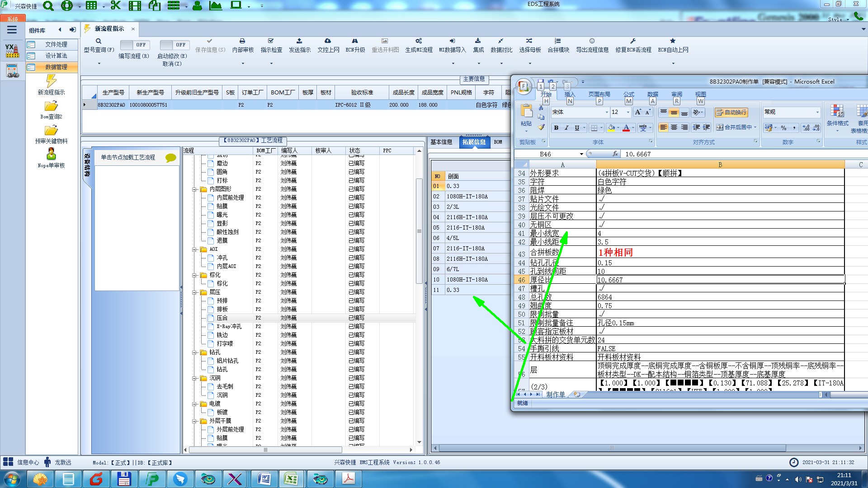This screenshot has width=868, height=488.
Task: Open the 新流程指示 lightning icon in sidebar
Action: click(x=51, y=81)
